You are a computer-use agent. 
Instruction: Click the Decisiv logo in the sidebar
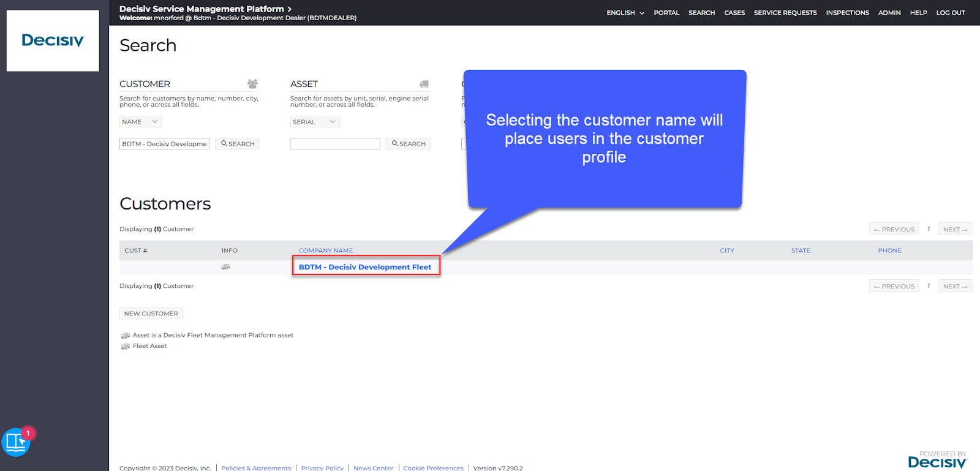click(53, 40)
